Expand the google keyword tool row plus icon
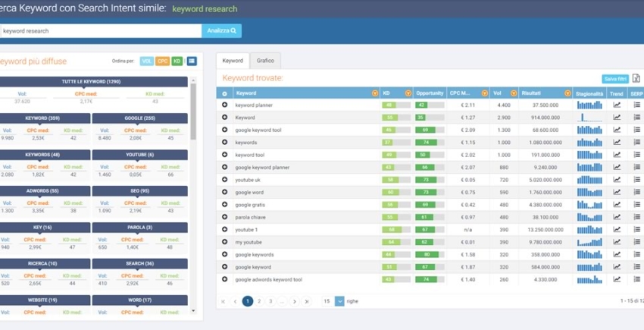 [x=225, y=130]
